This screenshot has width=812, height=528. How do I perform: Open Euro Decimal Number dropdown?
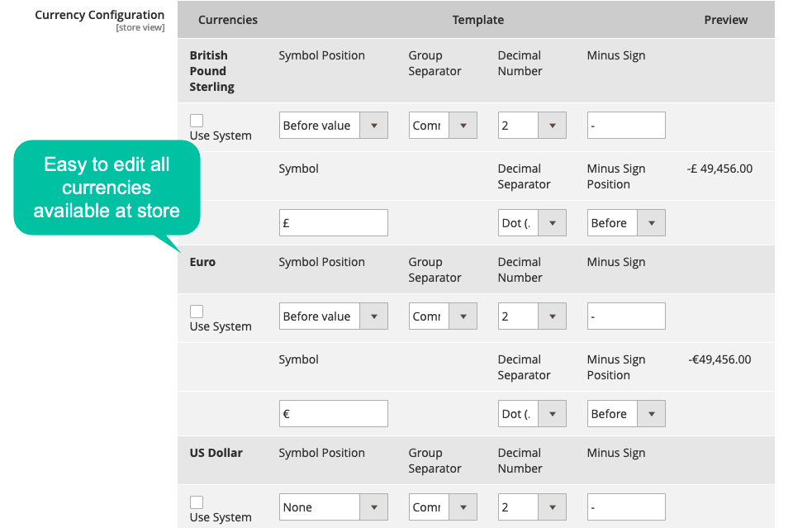pos(532,316)
